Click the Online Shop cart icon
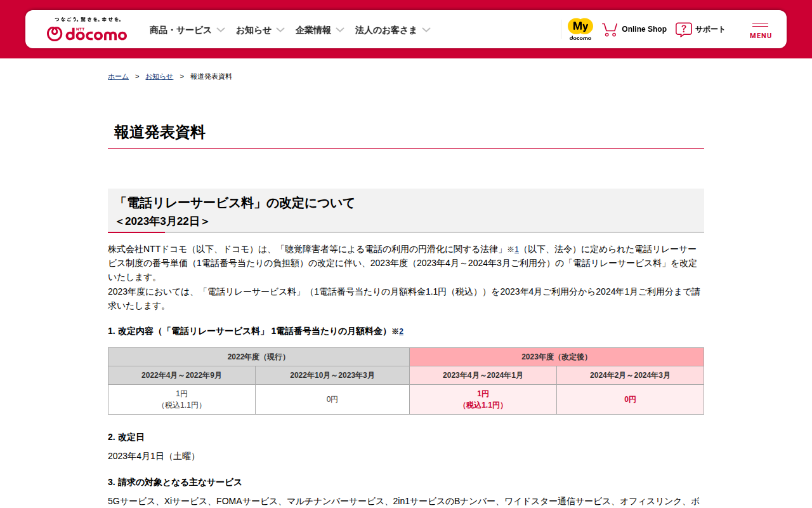 tap(610, 29)
